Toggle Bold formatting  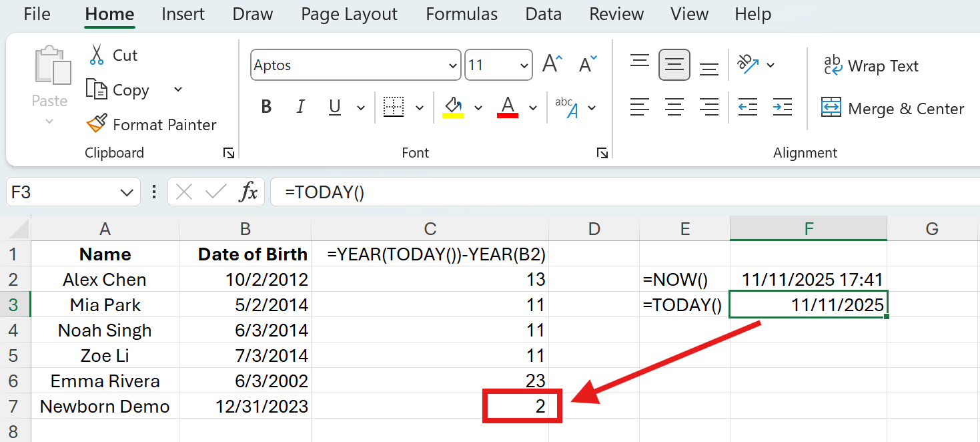coord(266,107)
